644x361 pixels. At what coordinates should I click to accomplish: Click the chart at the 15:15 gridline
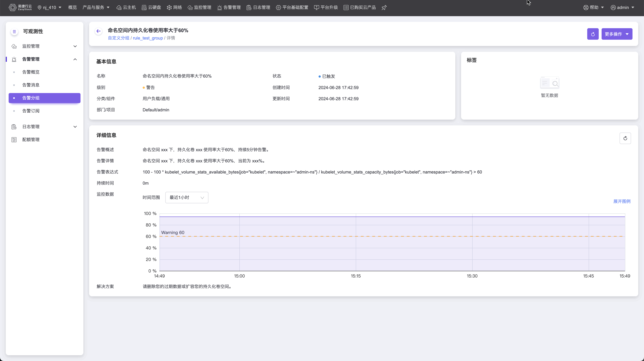(x=356, y=242)
